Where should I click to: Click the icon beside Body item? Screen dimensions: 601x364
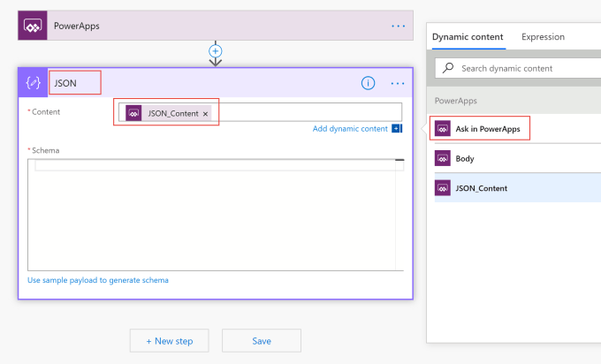443,158
